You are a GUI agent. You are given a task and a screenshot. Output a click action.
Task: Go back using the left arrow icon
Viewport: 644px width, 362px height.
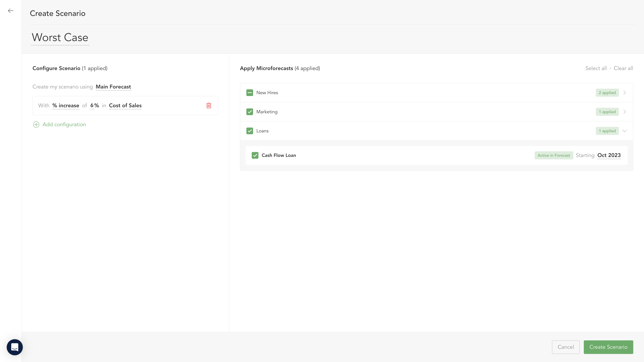pyautogui.click(x=11, y=11)
